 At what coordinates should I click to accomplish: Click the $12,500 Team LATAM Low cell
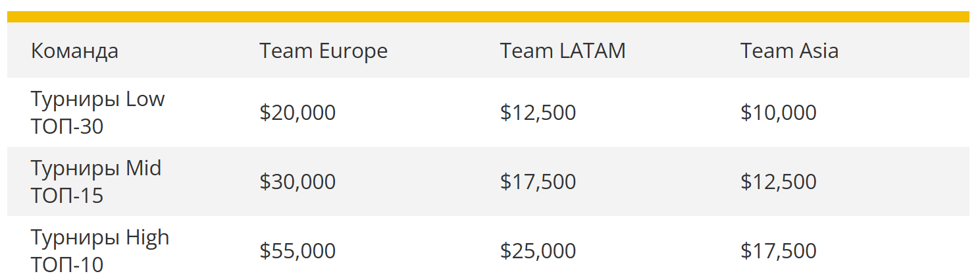click(x=538, y=113)
